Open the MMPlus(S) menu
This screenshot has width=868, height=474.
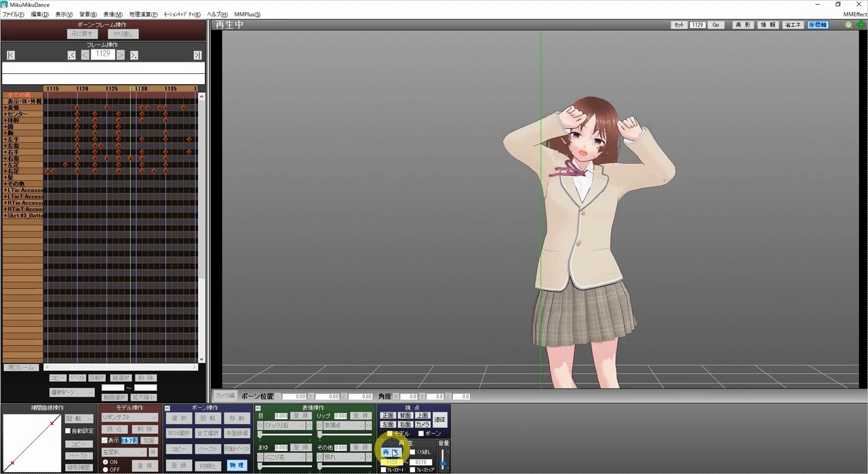tap(248, 14)
